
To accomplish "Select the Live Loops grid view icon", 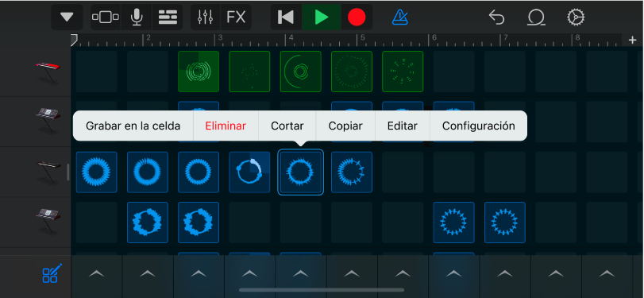I will [168, 17].
